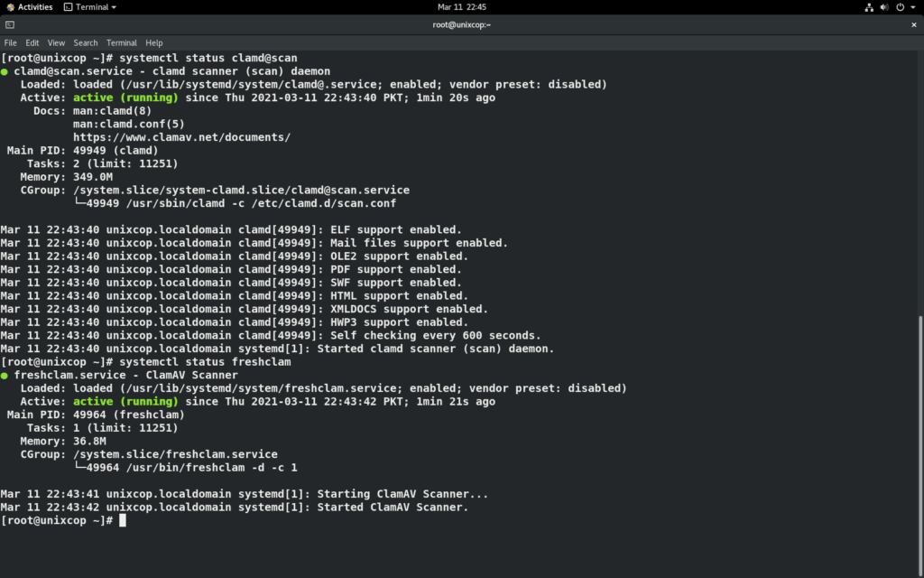Click the "OLE2 support enabled." log line
The width and height of the screenshot is (924, 578).
click(399, 256)
